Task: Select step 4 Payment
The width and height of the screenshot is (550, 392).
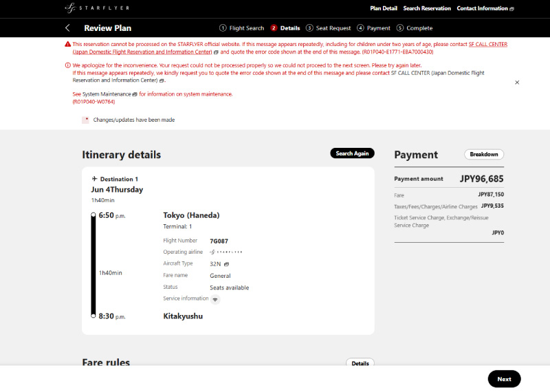Action: click(x=373, y=28)
